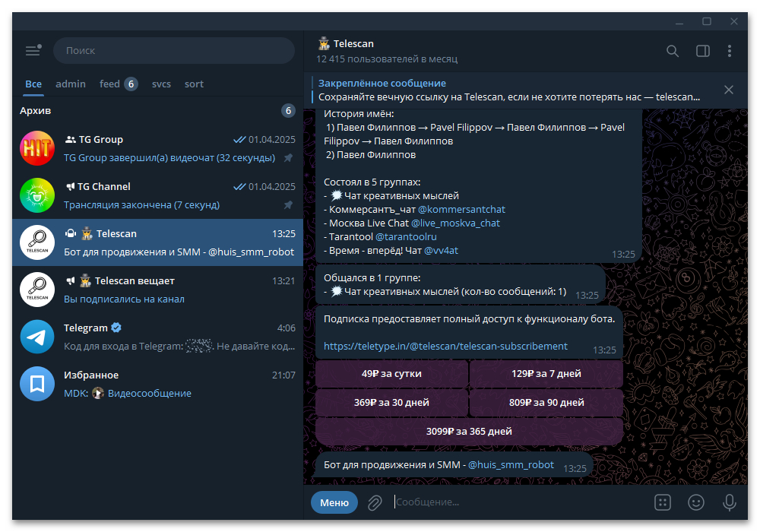Dismiss the pinned message banner
The image size is (760, 532).
tap(729, 90)
